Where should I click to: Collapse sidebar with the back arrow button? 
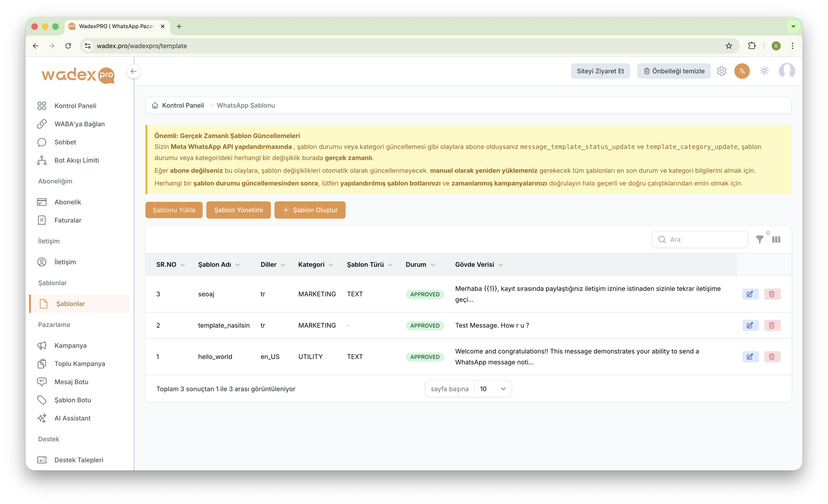pos(133,71)
